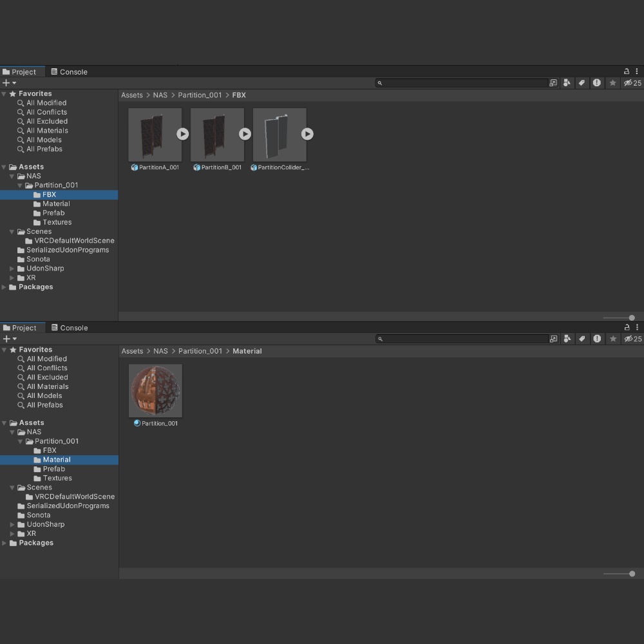The width and height of the screenshot is (644, 644).
Task: Click Search by Type icon in the FBX panel toolbar
Action: [567, 83]
